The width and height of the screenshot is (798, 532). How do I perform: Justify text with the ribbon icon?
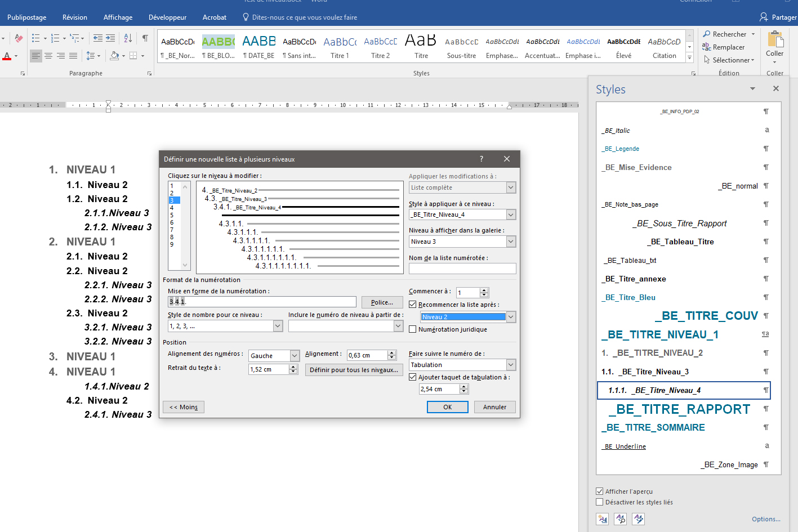point(73,56)
